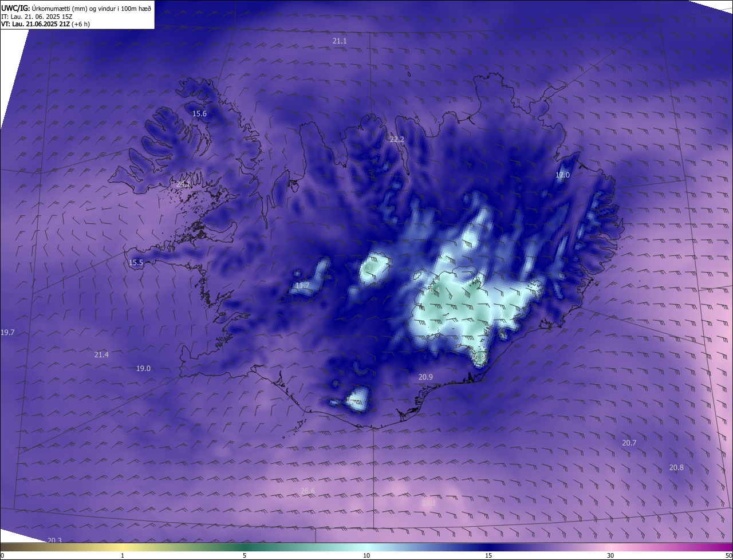Click the color scale at tick 10
The width and height of the screenshot is (733, 560).
pos(366,555)
